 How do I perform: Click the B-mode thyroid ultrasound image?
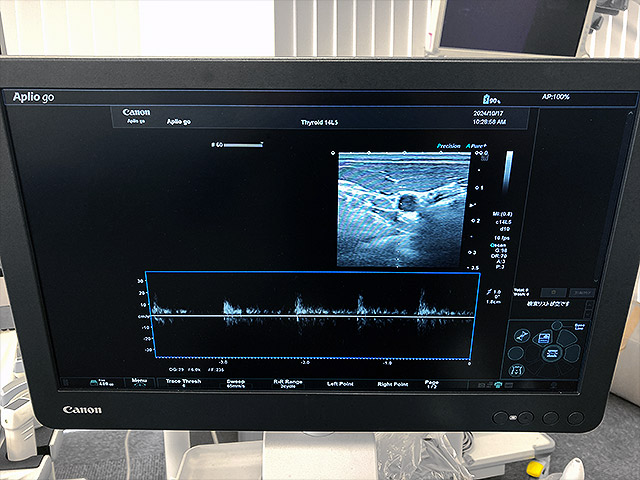403,209
